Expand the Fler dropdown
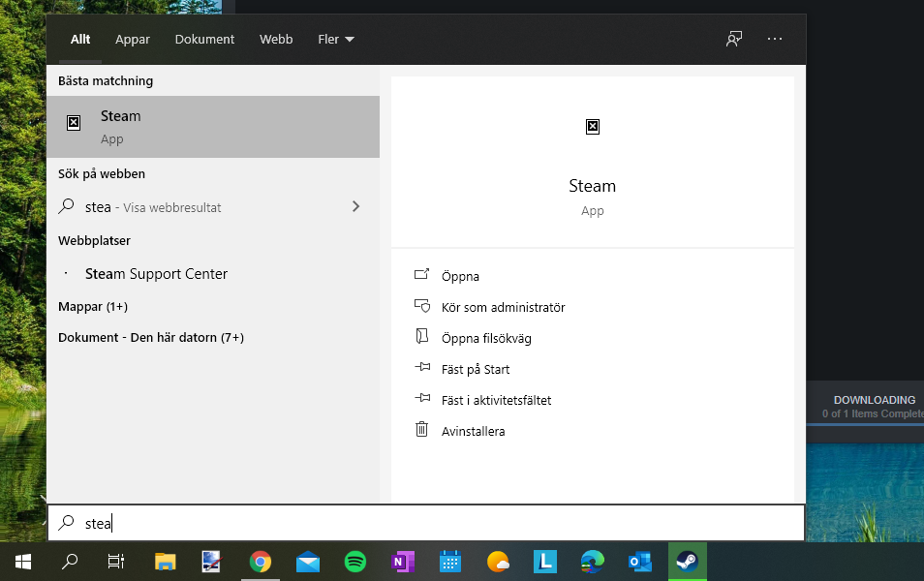This screenshot has height=581, width=924. 336,39
